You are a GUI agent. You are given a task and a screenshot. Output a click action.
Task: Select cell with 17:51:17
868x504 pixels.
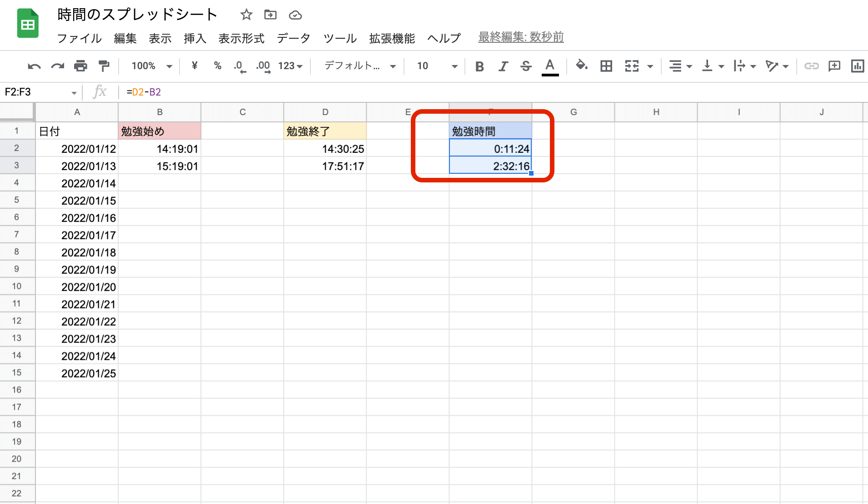(x=325, y=166)
